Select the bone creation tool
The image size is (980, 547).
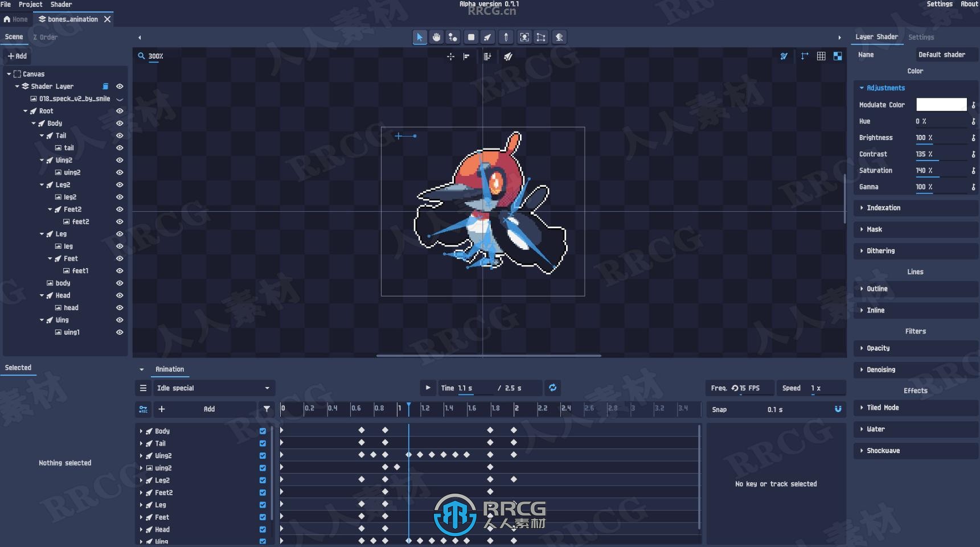tap(488, 37)
